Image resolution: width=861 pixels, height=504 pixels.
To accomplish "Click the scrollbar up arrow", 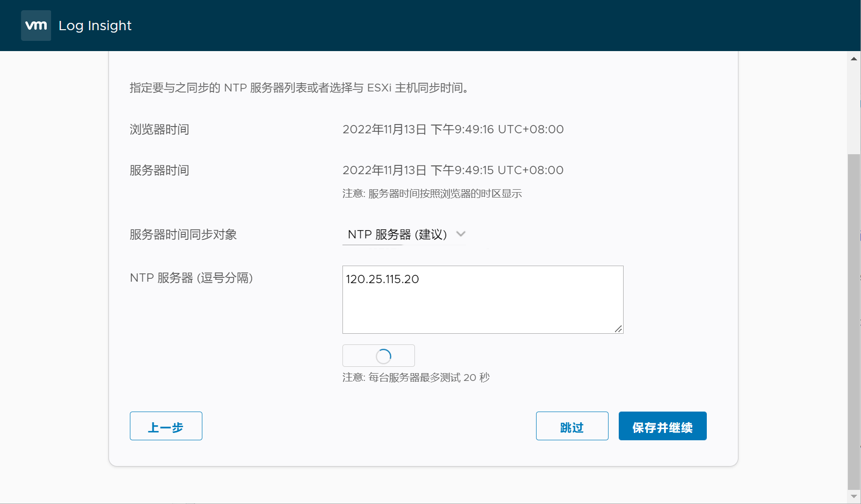I will tap(854, 59).
